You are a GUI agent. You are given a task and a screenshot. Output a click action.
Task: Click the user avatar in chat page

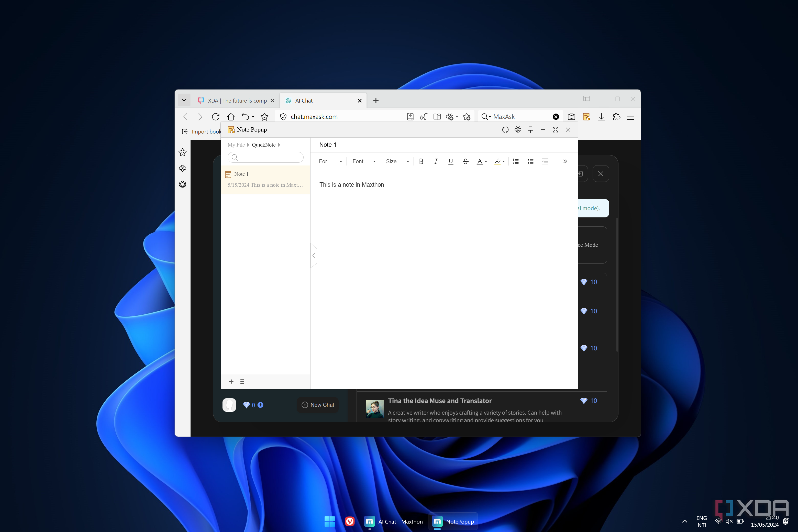point(229,405)
